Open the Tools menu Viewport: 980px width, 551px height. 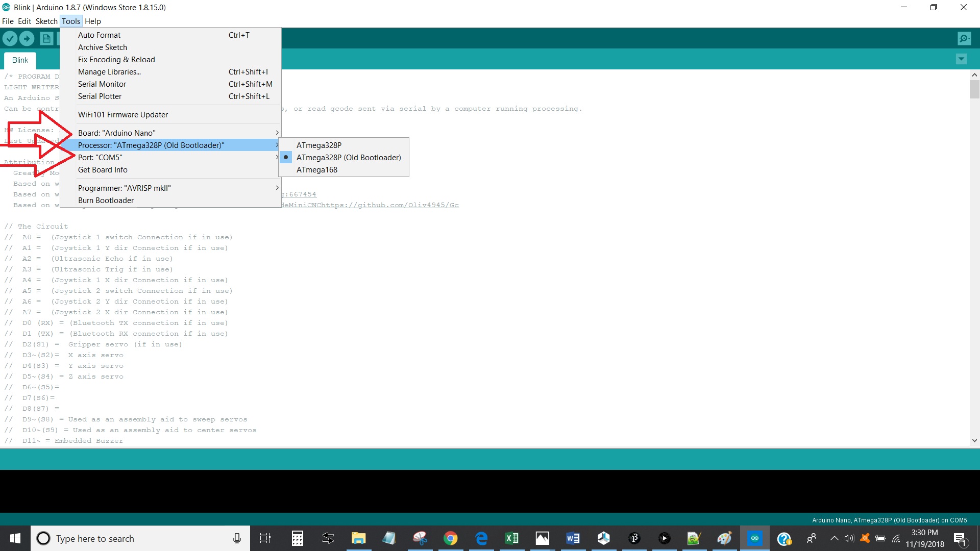[x=70, y=21]
